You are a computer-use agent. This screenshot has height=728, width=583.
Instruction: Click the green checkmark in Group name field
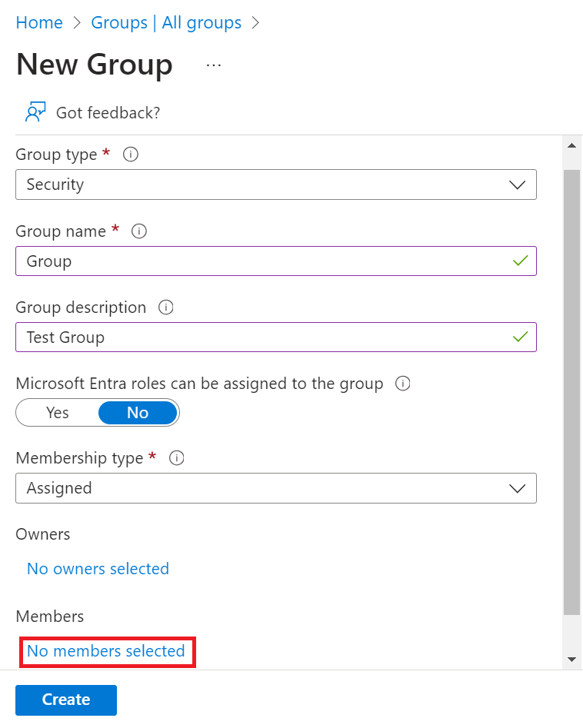(x=520, y=261)
